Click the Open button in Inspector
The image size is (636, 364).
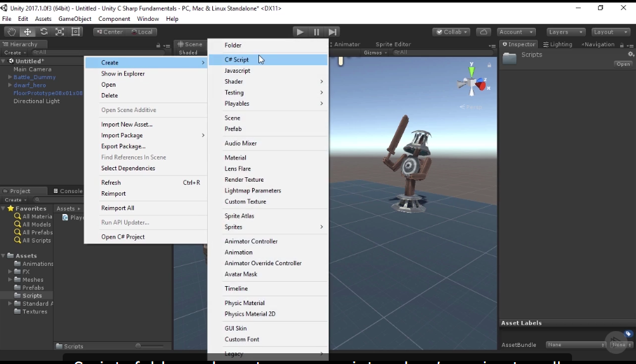pyautogui.click(x=623, y=64)
